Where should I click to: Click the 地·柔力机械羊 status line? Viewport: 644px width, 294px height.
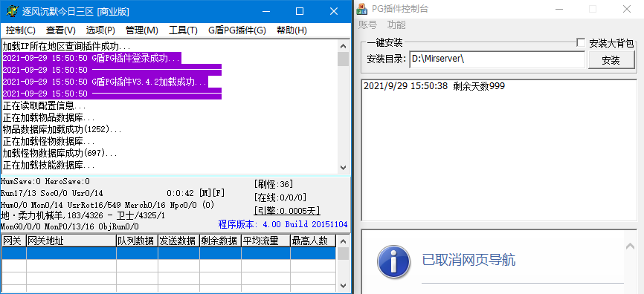click(x=83, y=215)
